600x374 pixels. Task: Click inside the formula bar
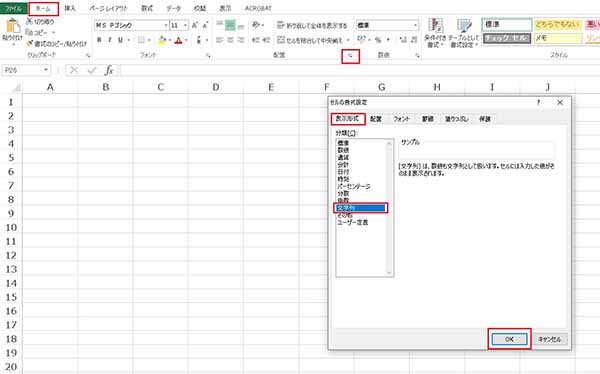[359, 70]
